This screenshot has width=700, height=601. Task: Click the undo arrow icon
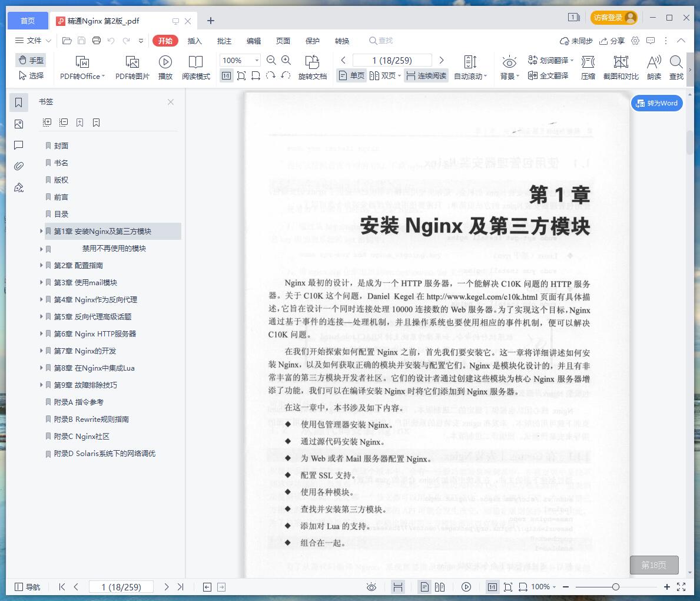[111, 41]
